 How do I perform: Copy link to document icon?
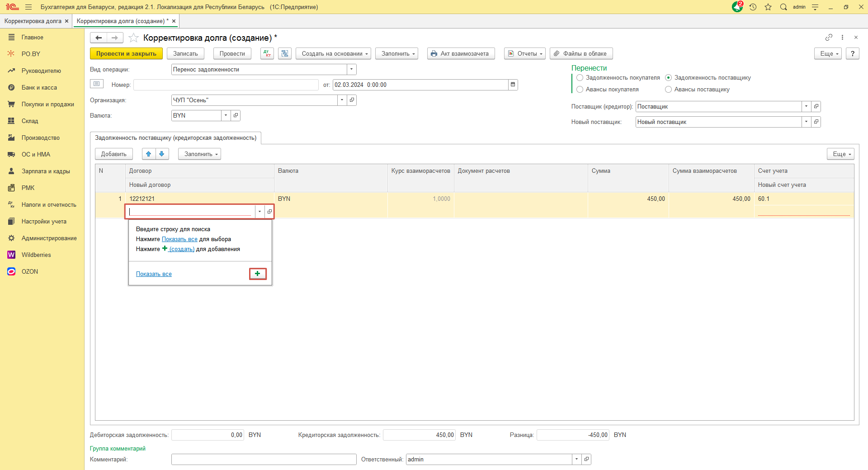tap(829, 37)
